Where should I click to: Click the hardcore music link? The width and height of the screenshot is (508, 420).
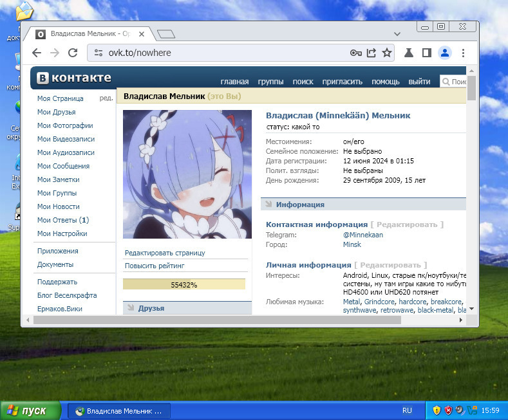(413, 302)
